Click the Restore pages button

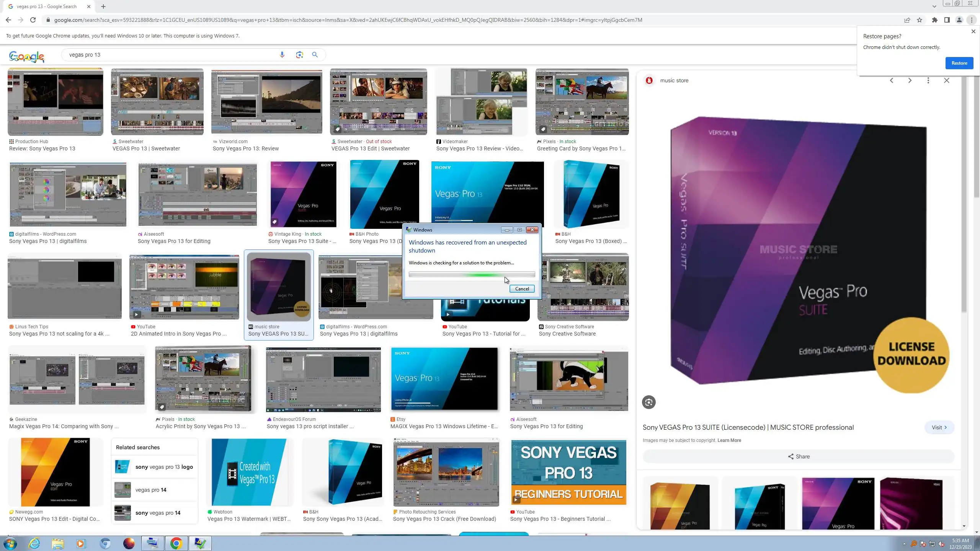tap(959, 63)
